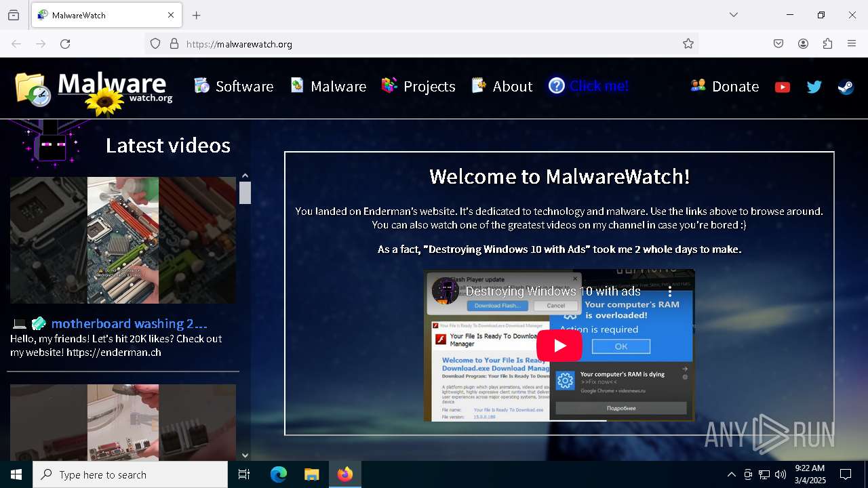Open YouTube video options three-dot menu
This screenshot has width=868, height=488.
coord(670,291)
